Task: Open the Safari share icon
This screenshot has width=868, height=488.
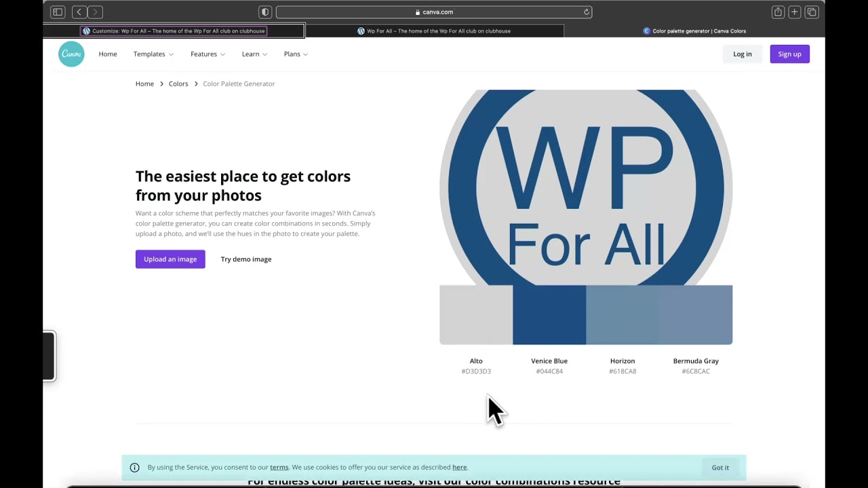Action: pos(778,12)
